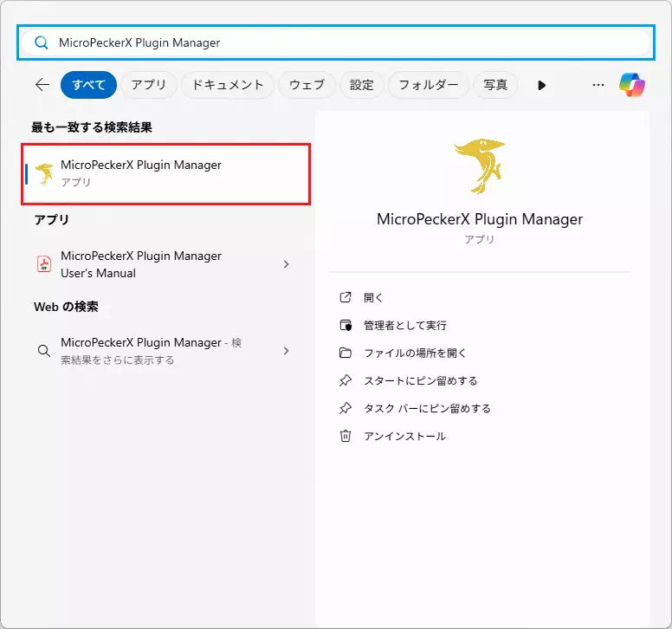Click the search field containing MicroPeckerX Plugin Manager
The width and height of the screenshot is (672, 629).
tap(336, 42)
